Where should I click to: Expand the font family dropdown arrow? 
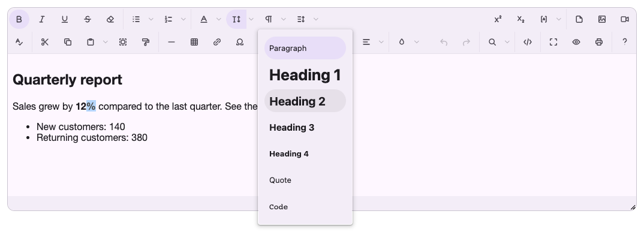point(219,19)
